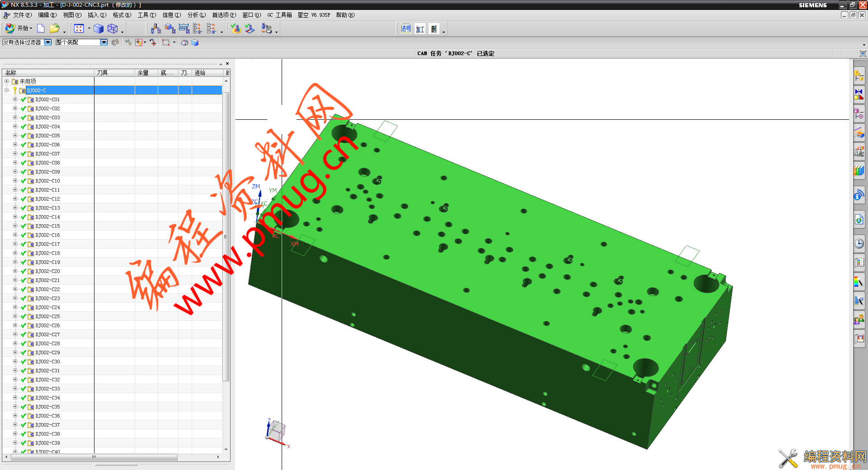This screenshot has width=868, height=470.
Task: Open a file with the folder icon
Action: tap(54, 28)
